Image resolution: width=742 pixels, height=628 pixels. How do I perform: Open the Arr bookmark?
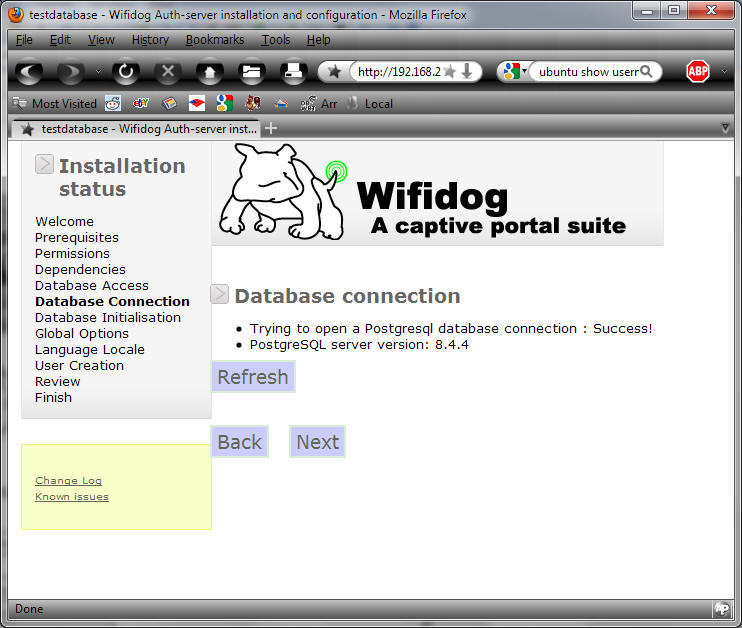pos(319,104)
